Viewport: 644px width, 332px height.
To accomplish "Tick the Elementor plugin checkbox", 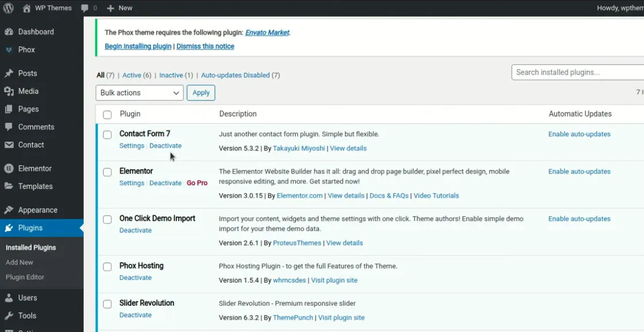I will 107,172.
